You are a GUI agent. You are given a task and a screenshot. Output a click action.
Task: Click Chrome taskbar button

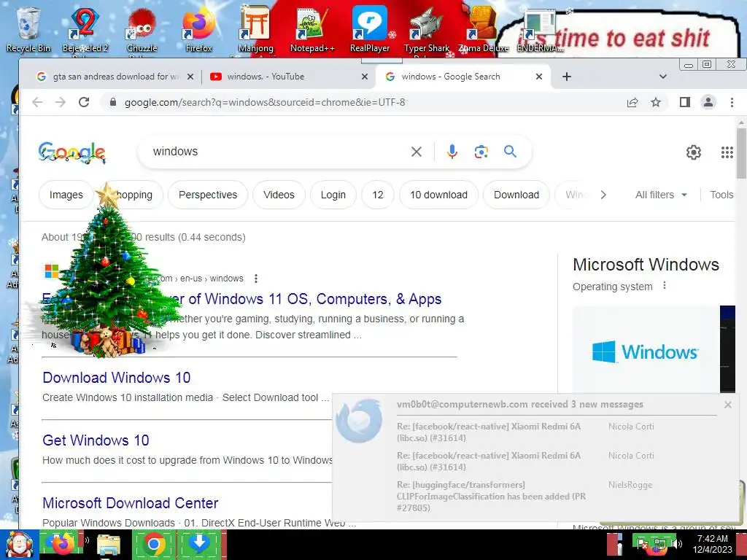(x=154, y=545)
